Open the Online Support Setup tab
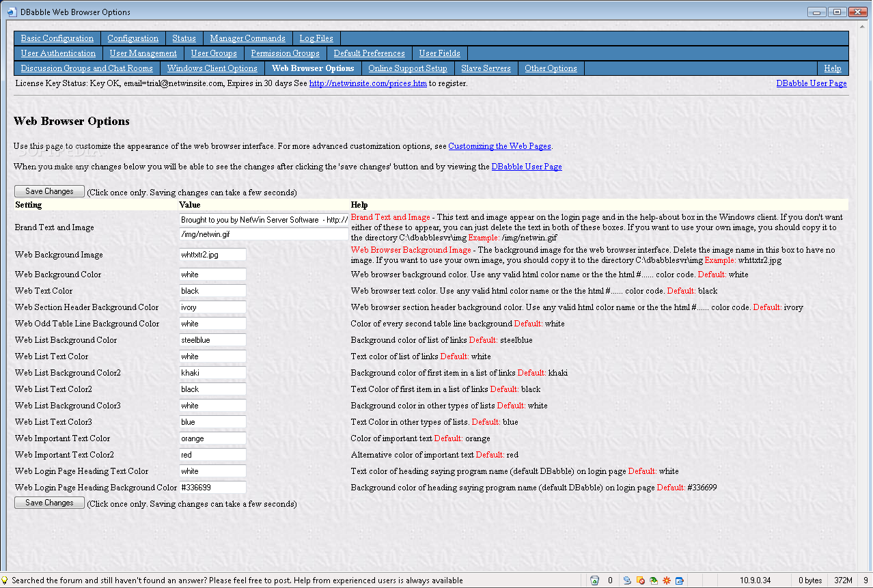Image resolution: width=873 pixels, height=588 pixels. (x=408, y=68)
